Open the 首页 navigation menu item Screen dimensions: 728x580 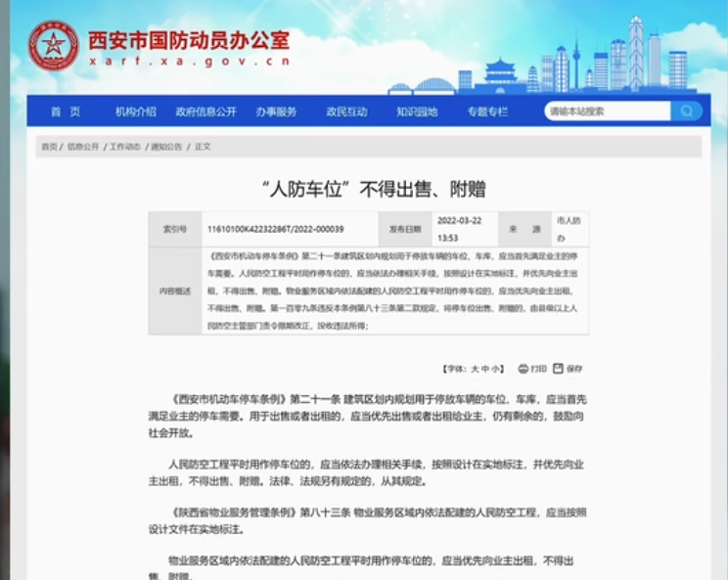[x=66, y=112]
